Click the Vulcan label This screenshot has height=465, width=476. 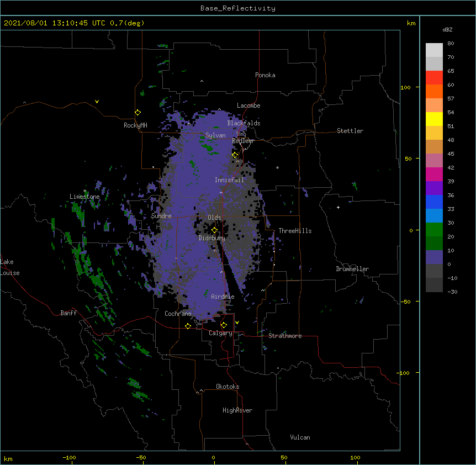click(300, 437)
